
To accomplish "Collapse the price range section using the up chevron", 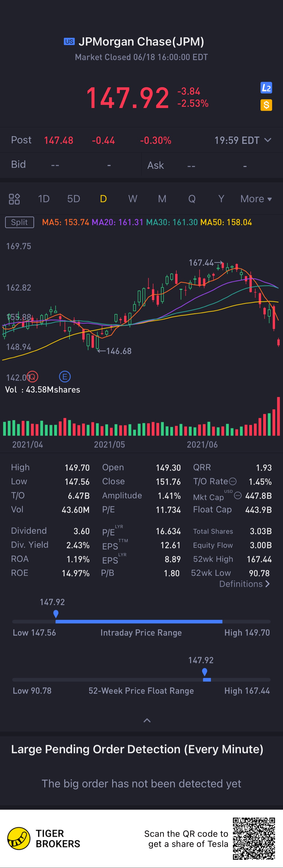I will point(147,720).
